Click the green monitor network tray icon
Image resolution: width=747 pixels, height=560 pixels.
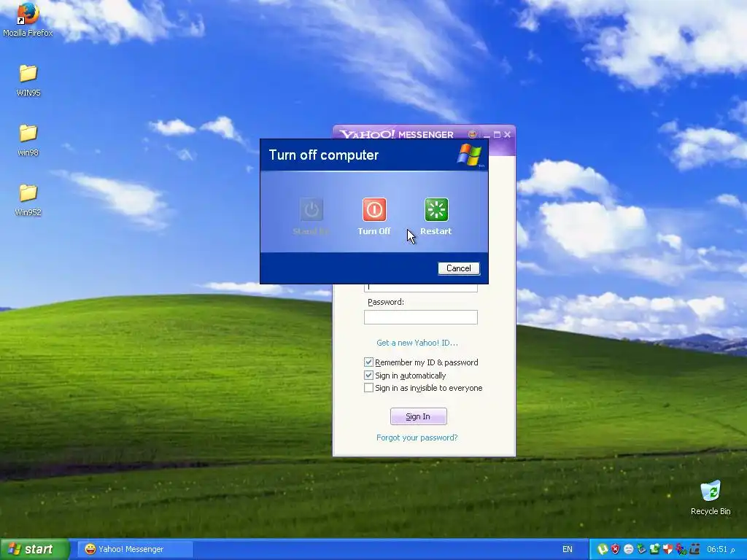point(654,549)
